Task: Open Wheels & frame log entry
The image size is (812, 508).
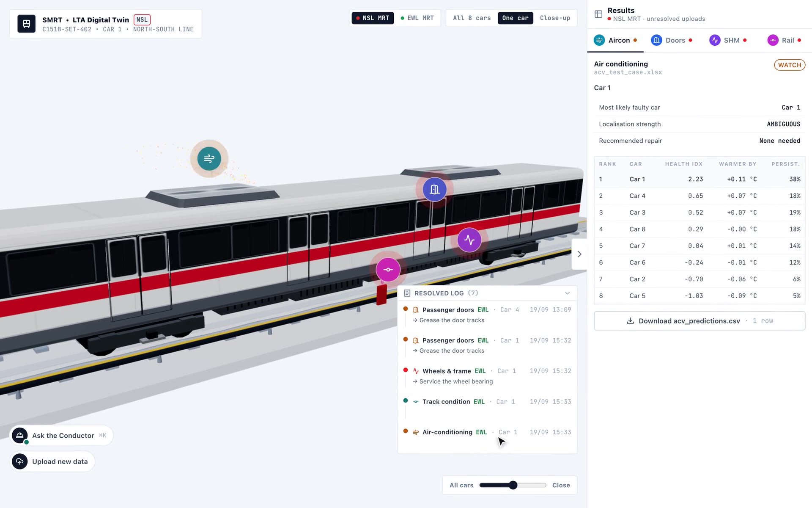Action: [x=488, y=376]
